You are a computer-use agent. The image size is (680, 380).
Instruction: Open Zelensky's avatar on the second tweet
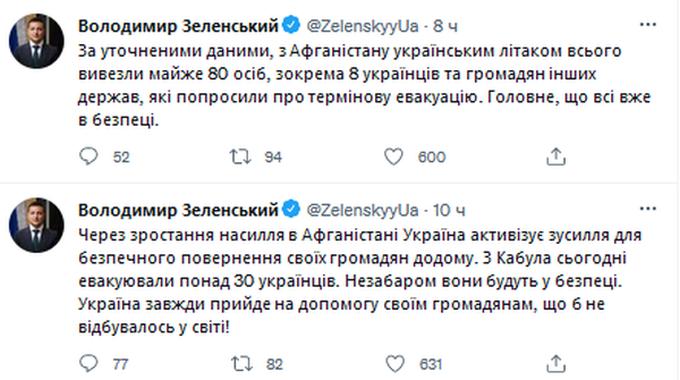[x=36, y=225]
